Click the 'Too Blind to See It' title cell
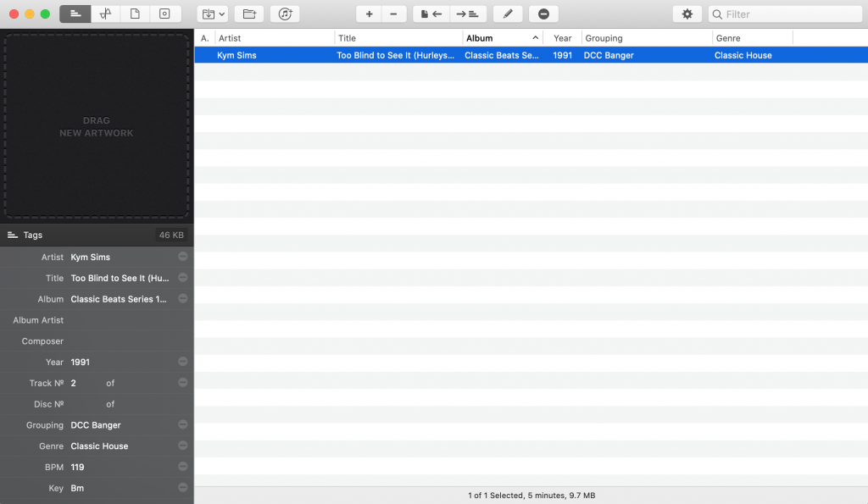Screen dimensions: 868x504 [x=395, y=55]
